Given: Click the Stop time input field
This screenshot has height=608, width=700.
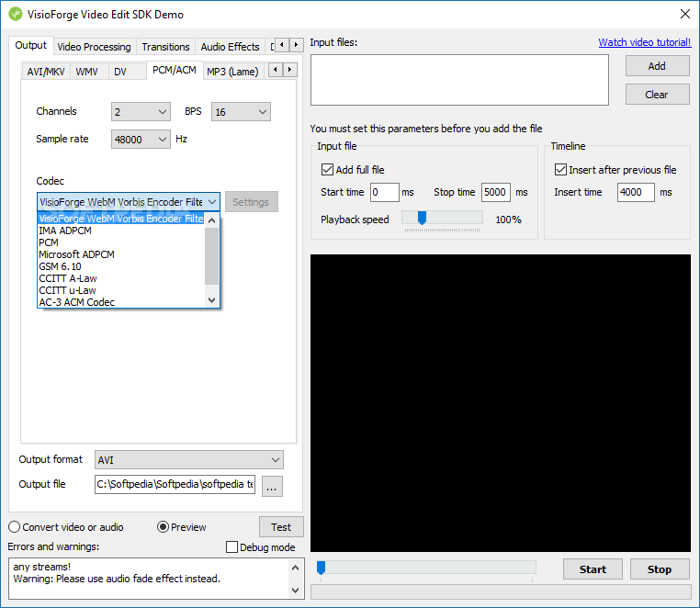Looking at the screenshot, I should coord(496,192).
